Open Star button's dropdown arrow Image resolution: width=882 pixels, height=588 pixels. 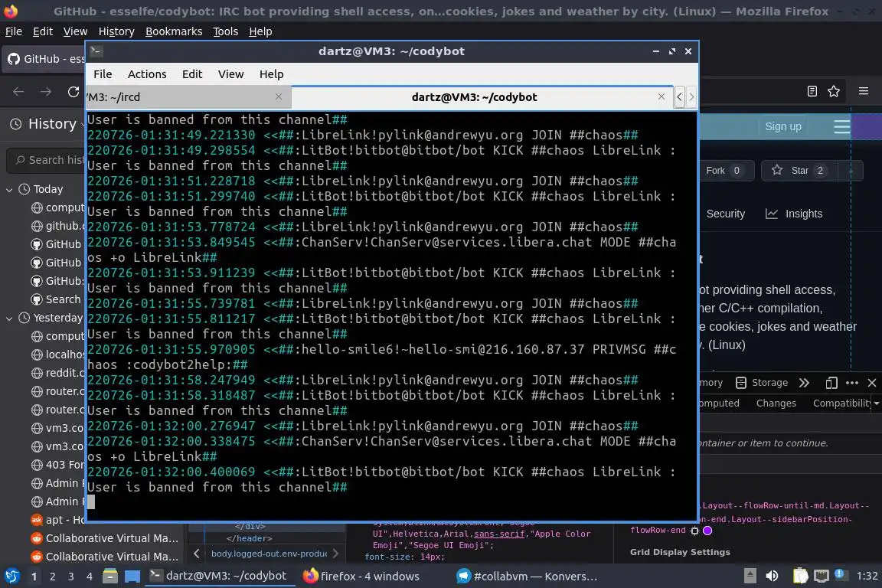click(x=851, y=170)
